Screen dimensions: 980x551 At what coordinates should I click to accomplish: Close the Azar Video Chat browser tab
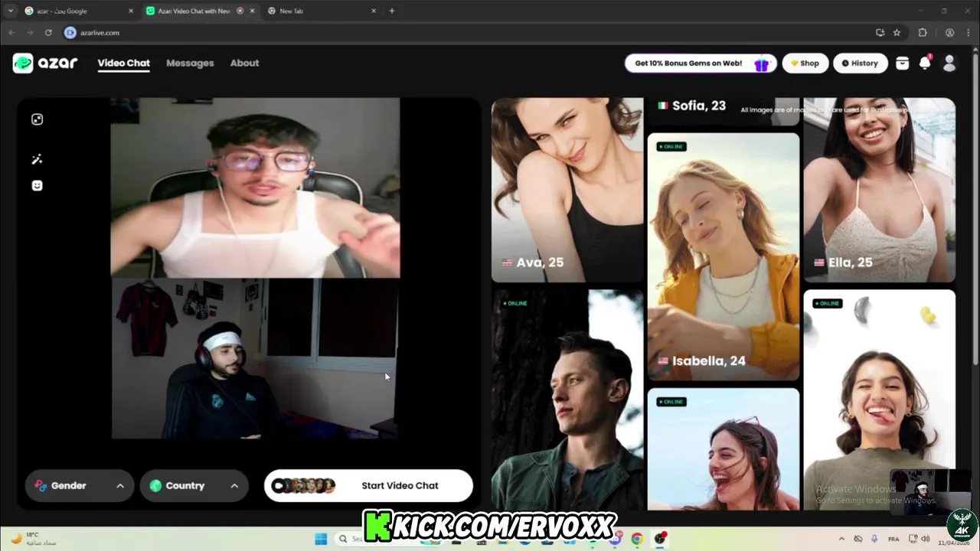pos(252,11)
